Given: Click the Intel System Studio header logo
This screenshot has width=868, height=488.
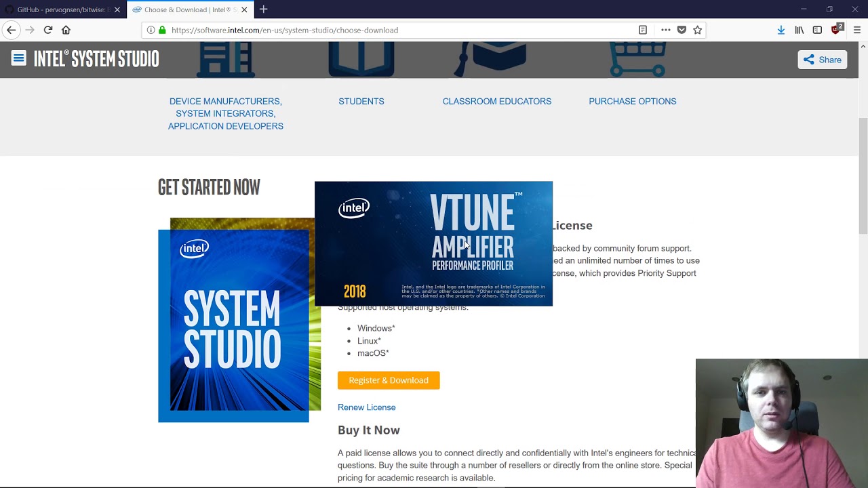Looking at the screenshot, I should (x=96, y=59).
